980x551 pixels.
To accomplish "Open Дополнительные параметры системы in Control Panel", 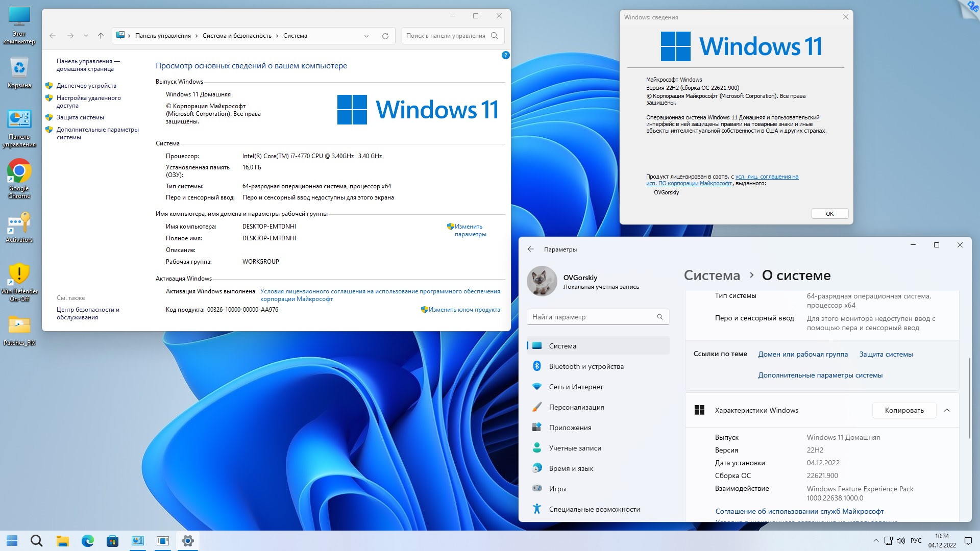I will 97,133.
